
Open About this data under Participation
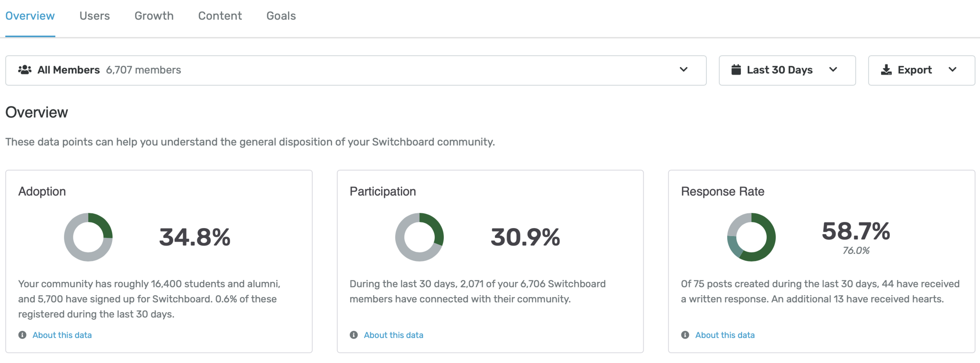point(393,335)
